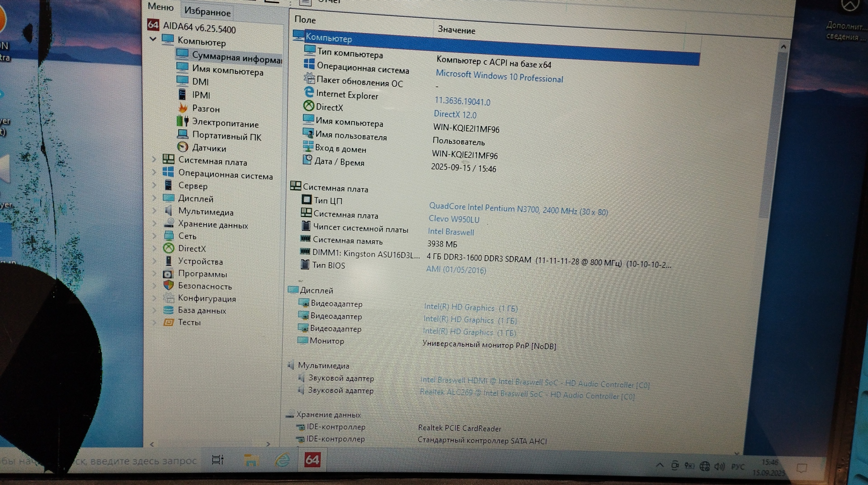868x485 pixels.
Task: Click the Sensors (Датчики) icon in tree
Action: [183, 147]
